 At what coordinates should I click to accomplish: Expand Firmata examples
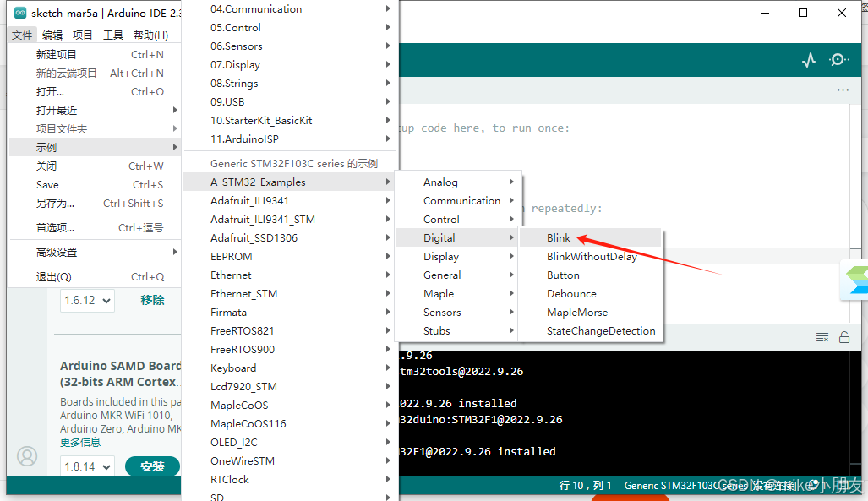point(290,313)
